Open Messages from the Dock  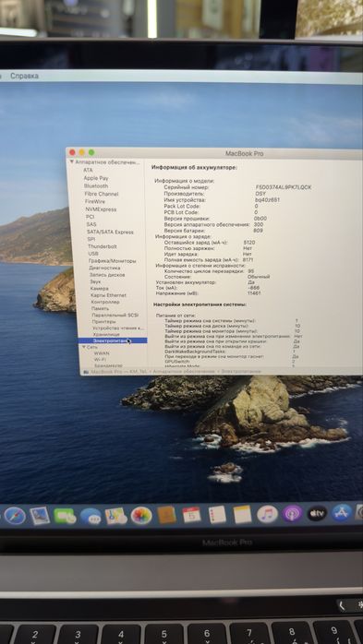click(91, 517)
